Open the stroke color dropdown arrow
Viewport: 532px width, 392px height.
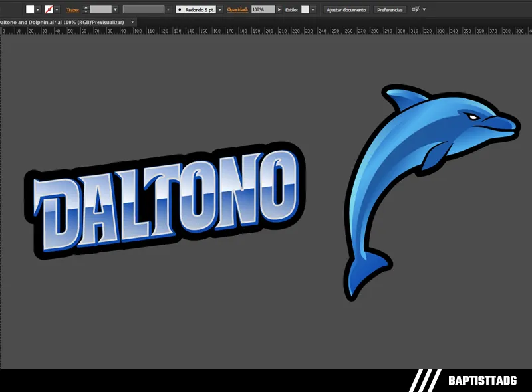click(x=57, y=9)
